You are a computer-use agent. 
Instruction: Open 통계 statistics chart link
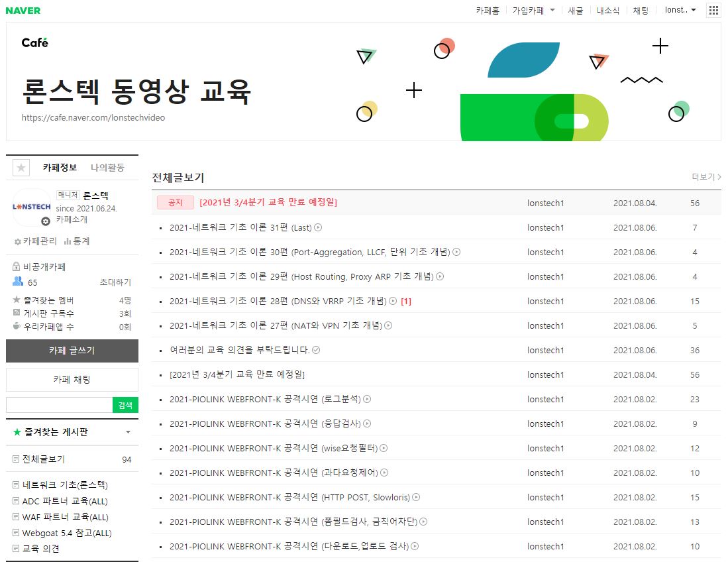[77, 241]
